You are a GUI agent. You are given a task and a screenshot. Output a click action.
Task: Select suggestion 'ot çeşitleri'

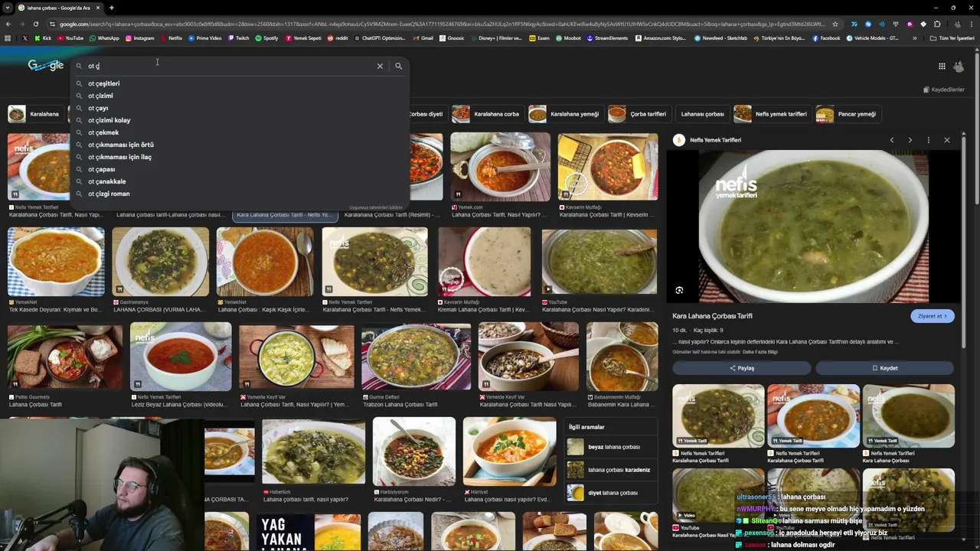[x=240, y=83]
